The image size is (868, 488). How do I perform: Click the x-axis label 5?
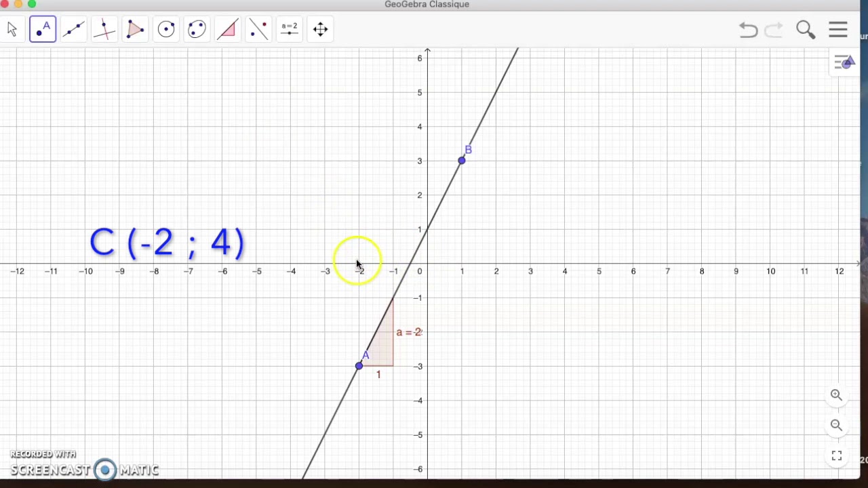click(x=599, y=271)
